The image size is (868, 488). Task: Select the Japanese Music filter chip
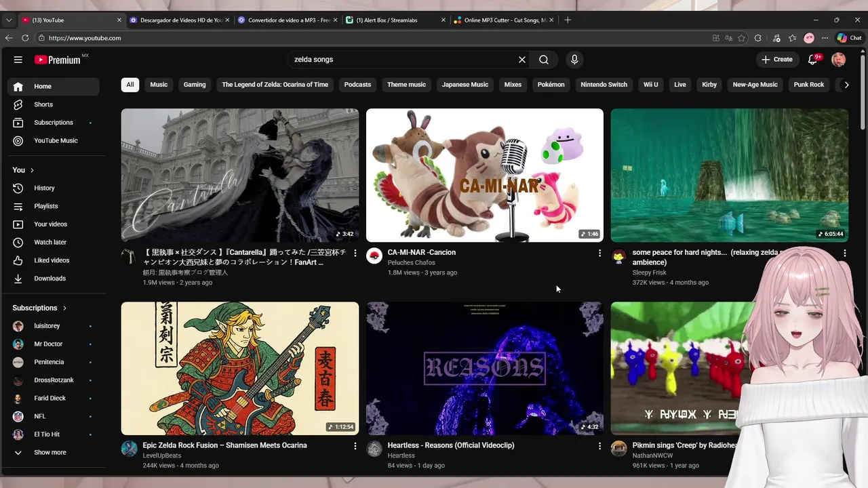coord(465,85)
